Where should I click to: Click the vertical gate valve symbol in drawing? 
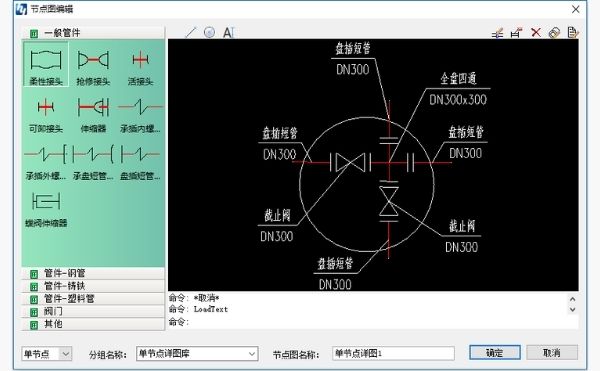388,201
